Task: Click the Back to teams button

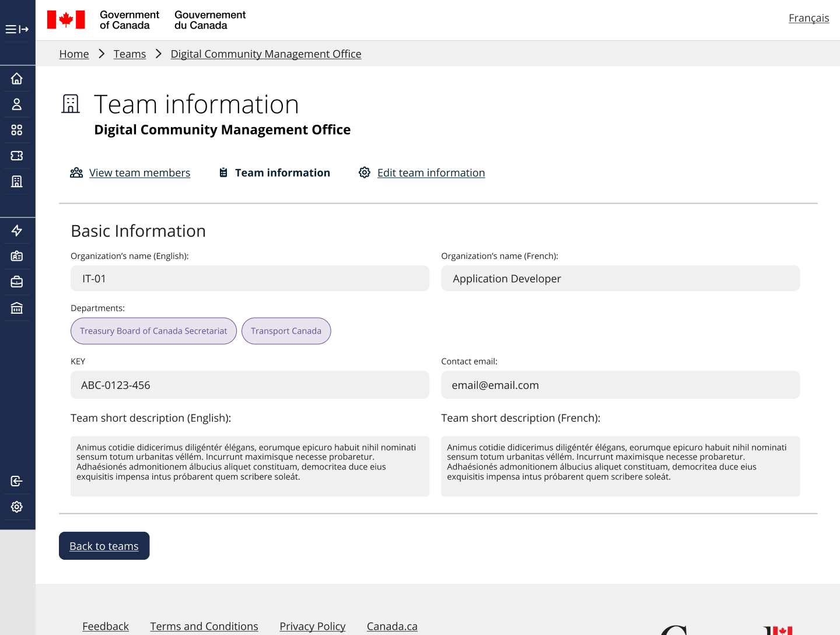Action: [x=104, y=546]
